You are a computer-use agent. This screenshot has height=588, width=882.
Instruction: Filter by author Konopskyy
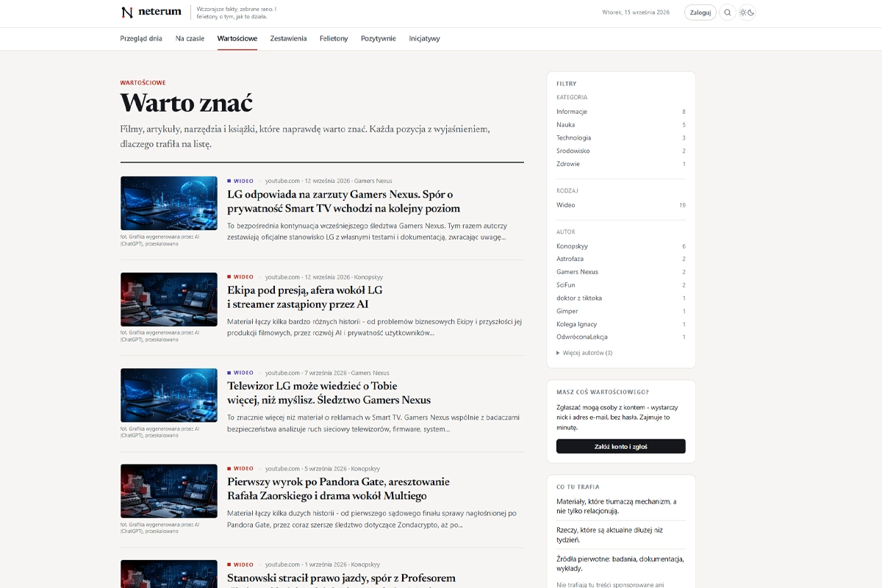tap(621, 246)
